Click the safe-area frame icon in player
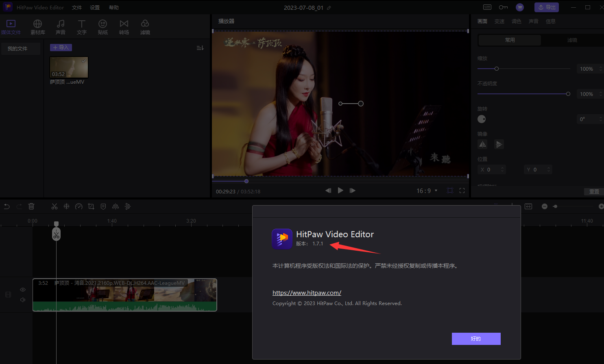 click(450, 191)
